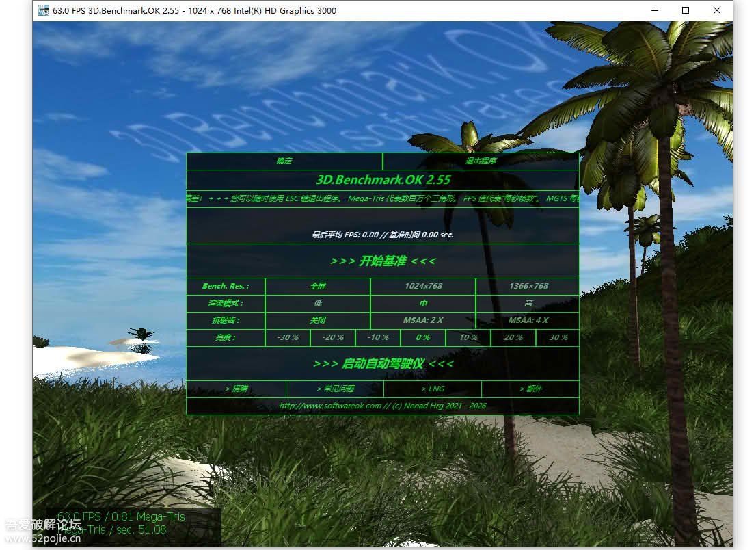Set render mode to 低 (low)

(318, 304)
